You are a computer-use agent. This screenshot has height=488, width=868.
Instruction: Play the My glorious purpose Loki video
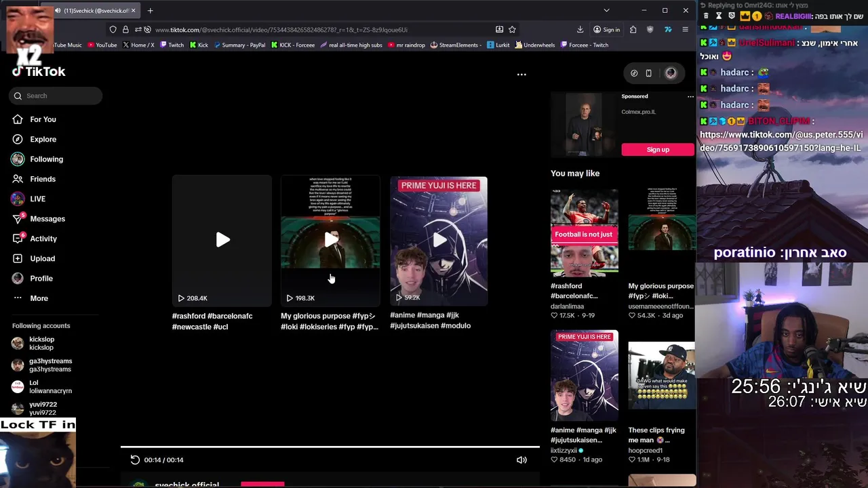[x=330, y=240]
